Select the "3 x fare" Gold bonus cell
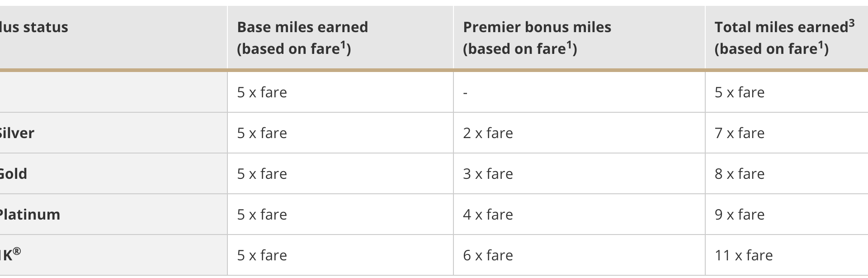Image resolution: width=868 pixels, height=278 pixels. (488, 174)
